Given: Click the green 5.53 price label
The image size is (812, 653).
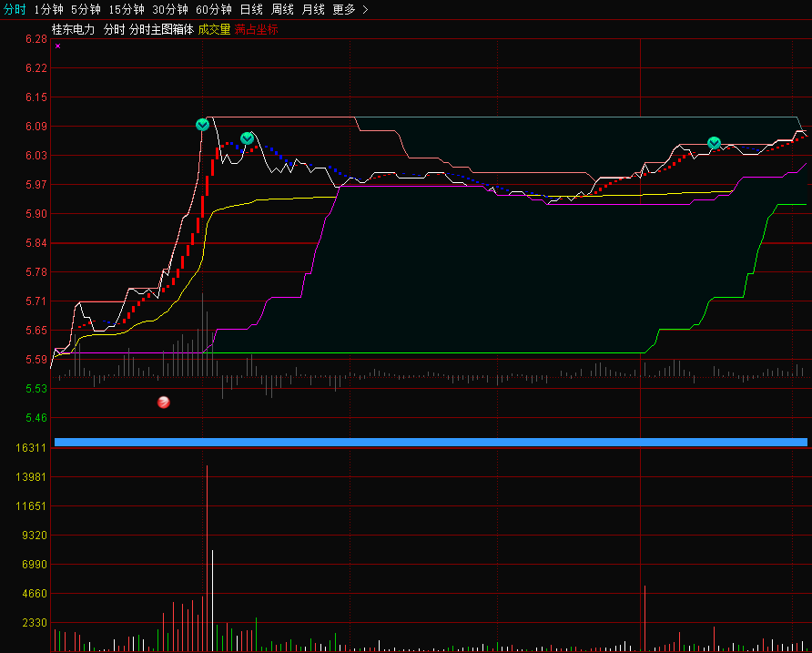Looking at the screenshot, I should pyautogui.click(x=36, y=388).
